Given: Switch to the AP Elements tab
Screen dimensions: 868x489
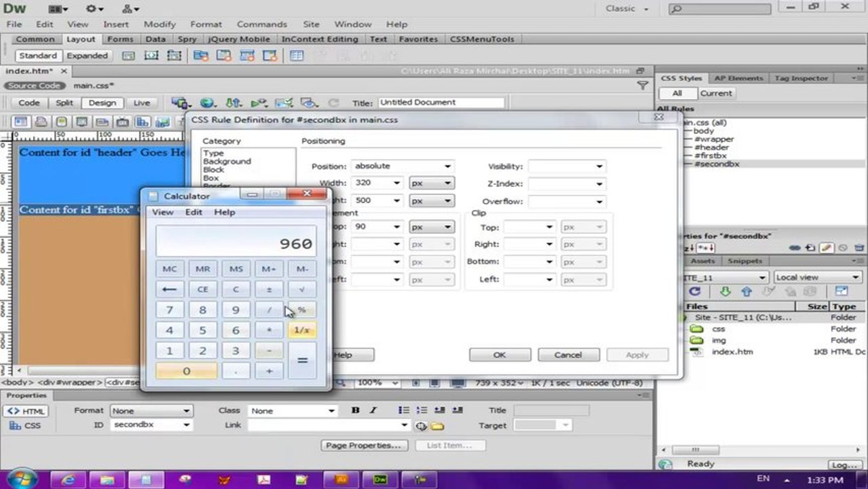Looking at the screenshot, I should tap(738, 78).
